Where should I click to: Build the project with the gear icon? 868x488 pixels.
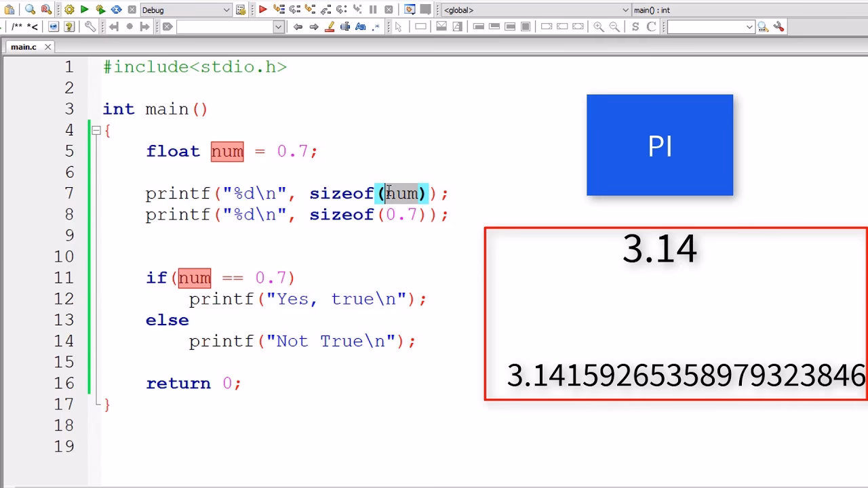click(69, 9)
